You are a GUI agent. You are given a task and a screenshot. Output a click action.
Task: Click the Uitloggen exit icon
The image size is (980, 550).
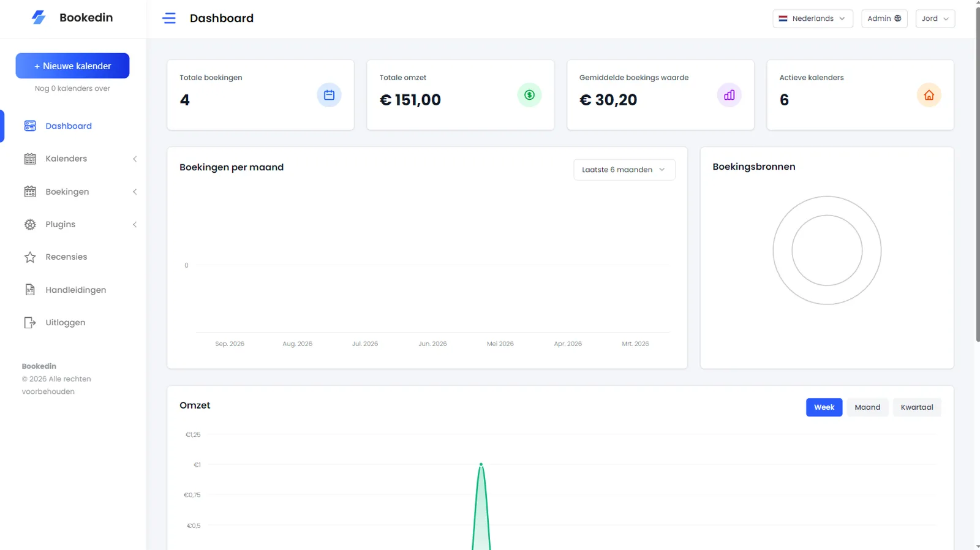(30, 323)
